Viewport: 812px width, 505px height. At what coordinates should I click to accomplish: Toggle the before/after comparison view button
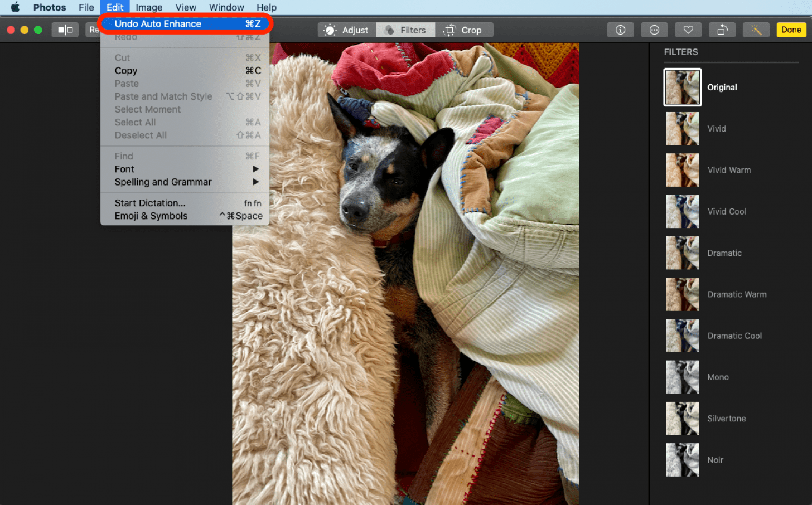click(65, 30)
